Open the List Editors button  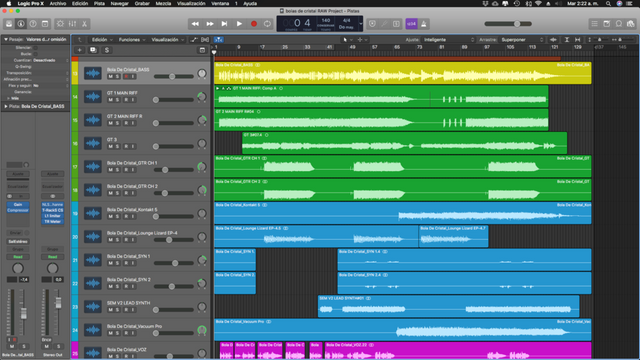click(595, 24)
